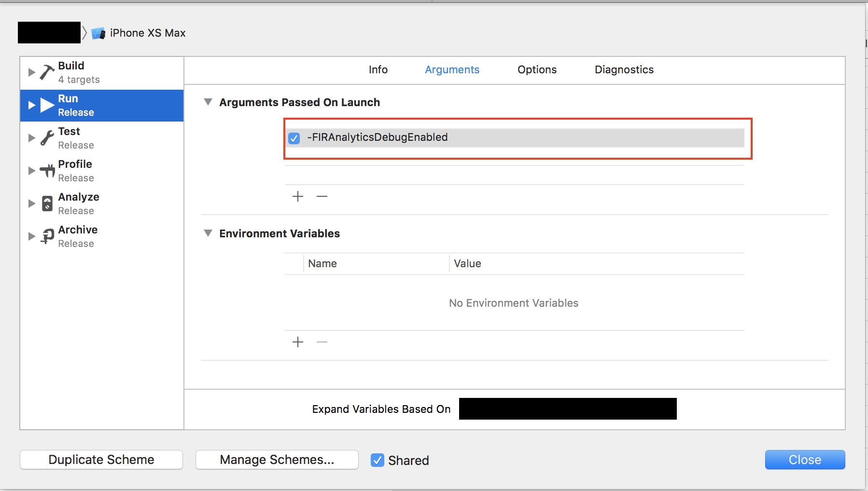Select the Test wrench icon
This screenshot has height=491, width=868.
click(x=46, y=137)
